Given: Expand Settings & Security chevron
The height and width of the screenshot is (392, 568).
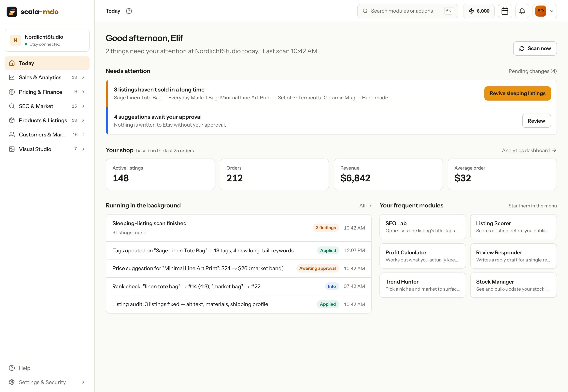Looking at the screenshot, I should 83,382.
